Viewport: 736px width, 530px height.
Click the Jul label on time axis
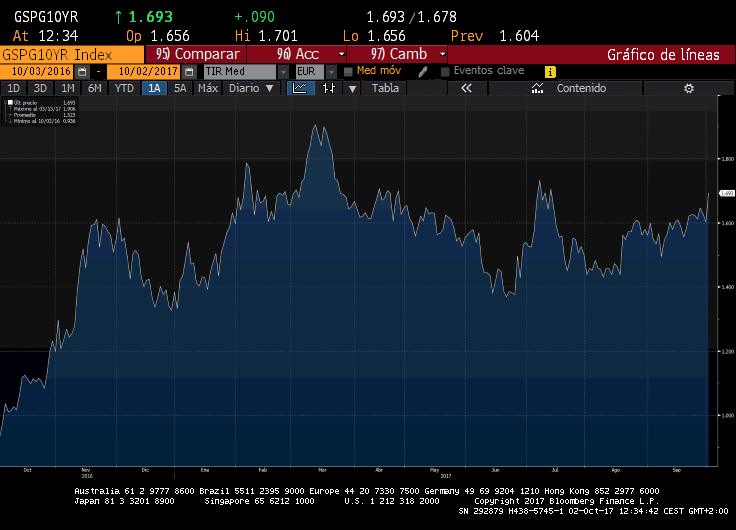[x=555, y=470]
